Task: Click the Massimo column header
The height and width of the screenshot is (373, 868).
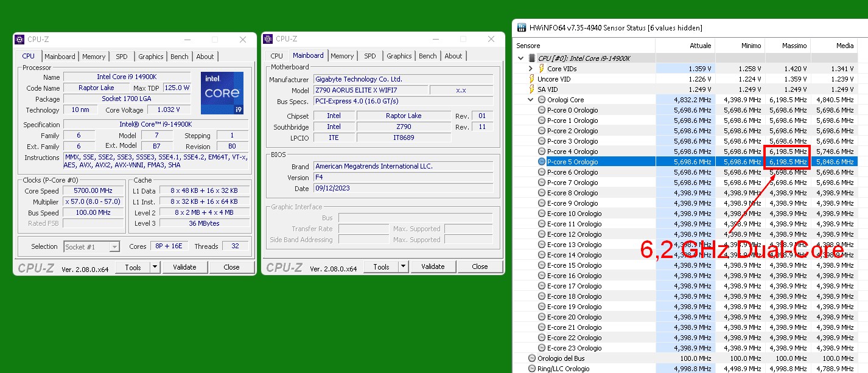Action: click(x=788, y=46)
